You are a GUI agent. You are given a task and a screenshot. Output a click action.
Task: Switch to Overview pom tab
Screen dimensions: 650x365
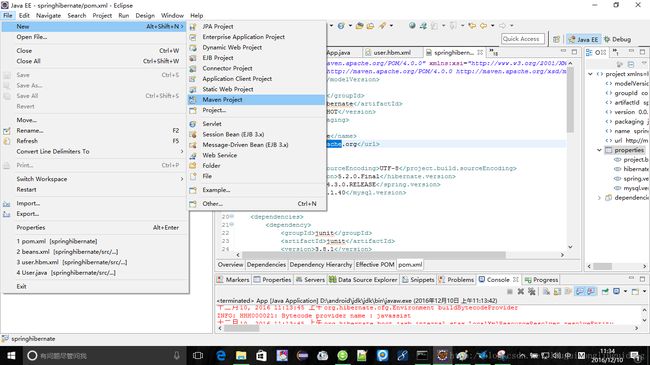tap(230, 265)
